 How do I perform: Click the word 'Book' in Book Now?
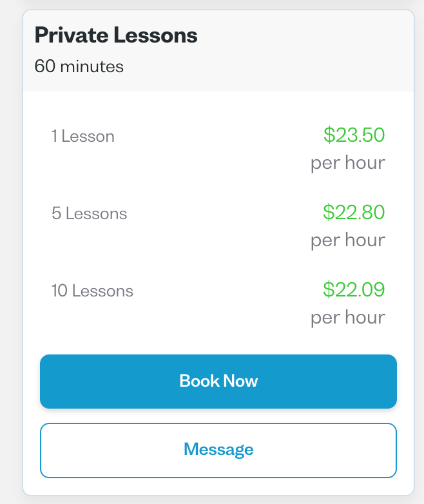point(199,381)
